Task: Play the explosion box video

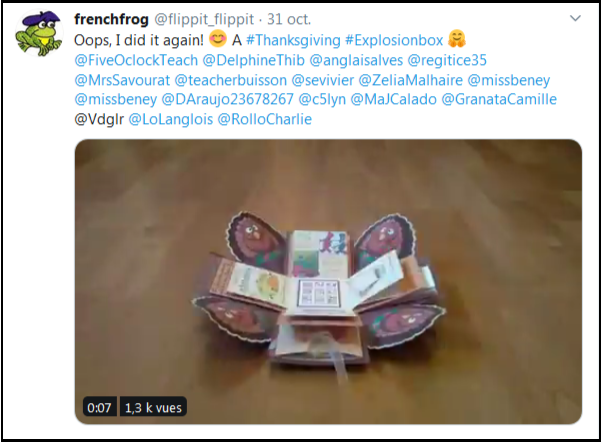Action: pyautogui.click(x=328, y=281)
